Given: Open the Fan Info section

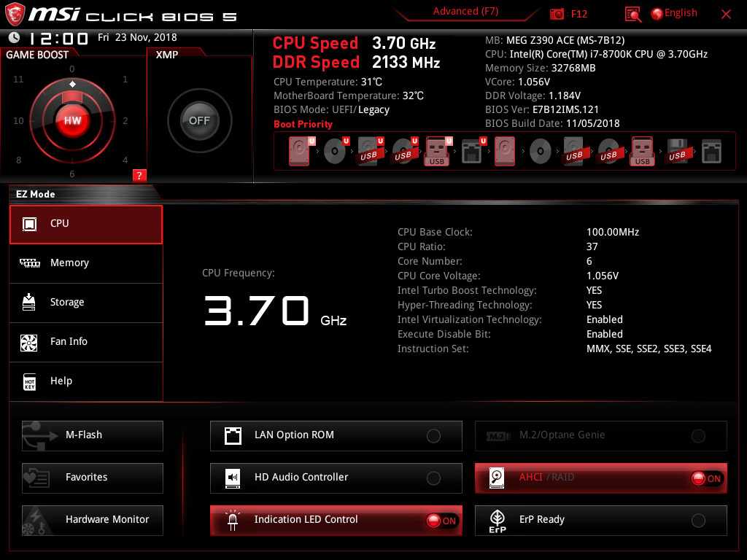Looking at the screenshot, I should point(86,343).
